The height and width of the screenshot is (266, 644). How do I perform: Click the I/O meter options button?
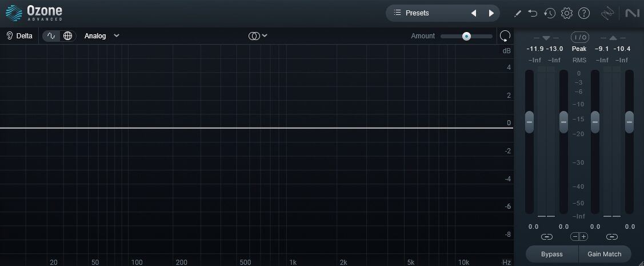pos(579,38)
